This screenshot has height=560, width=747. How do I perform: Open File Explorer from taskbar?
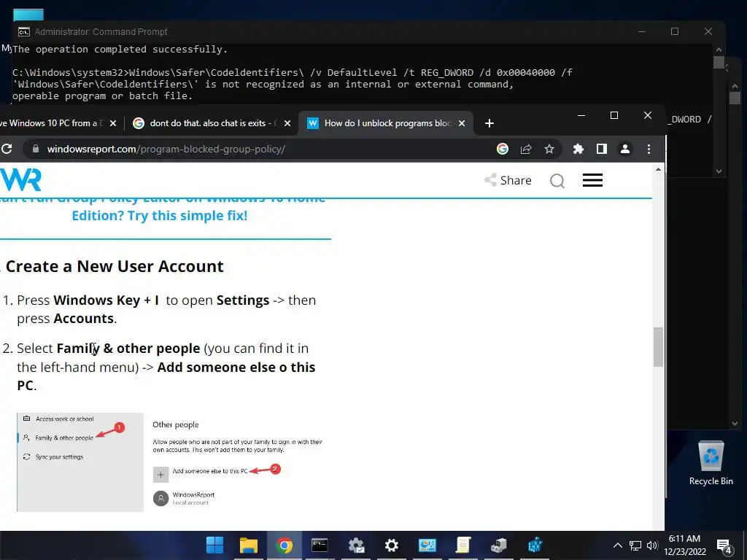click(x=249, y=545)
